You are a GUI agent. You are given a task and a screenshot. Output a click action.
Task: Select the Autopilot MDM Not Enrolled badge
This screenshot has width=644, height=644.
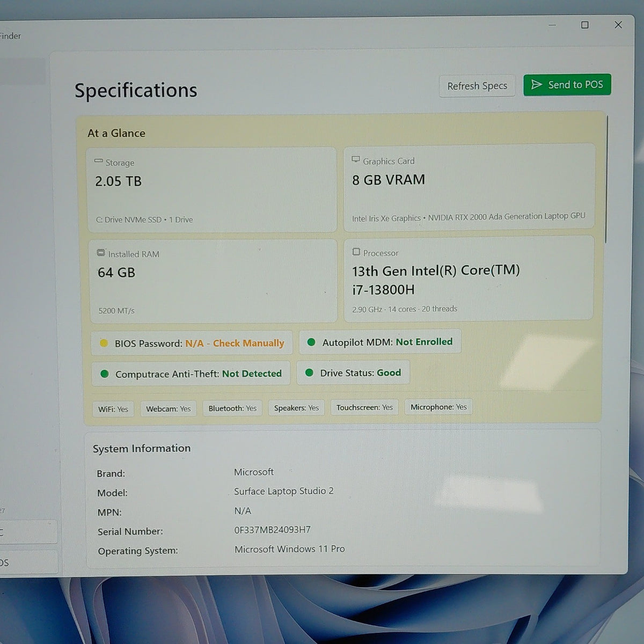[380, 342]
